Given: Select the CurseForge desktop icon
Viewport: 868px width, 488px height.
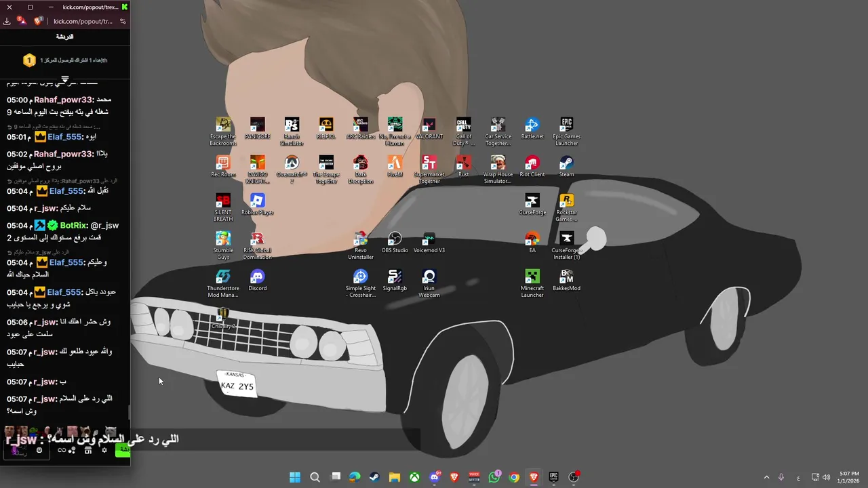Looking at the screenshot, I should click(532, 205).
